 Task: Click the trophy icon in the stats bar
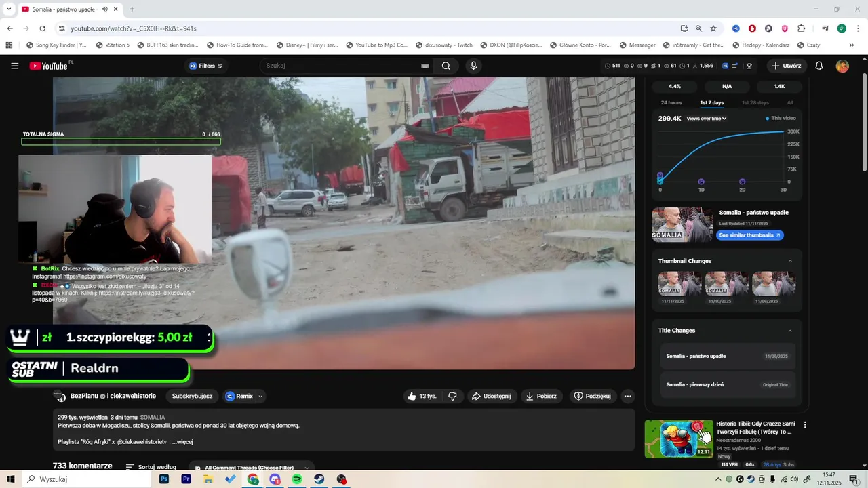tap(749, 66)
